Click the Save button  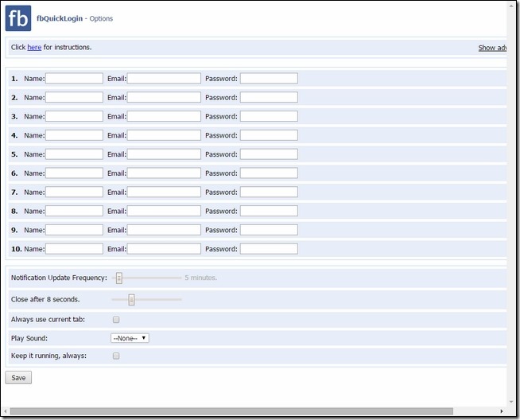pos(18,378)
